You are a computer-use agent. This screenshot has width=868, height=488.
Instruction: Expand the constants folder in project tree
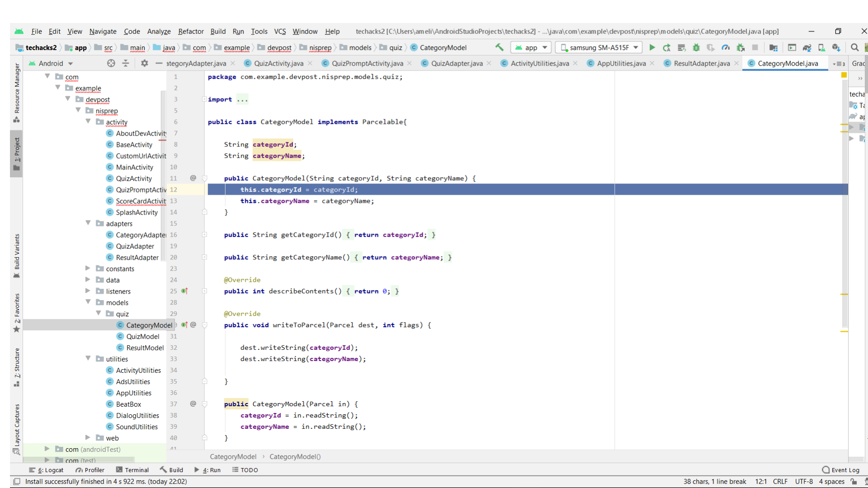(x=88, y=268)
